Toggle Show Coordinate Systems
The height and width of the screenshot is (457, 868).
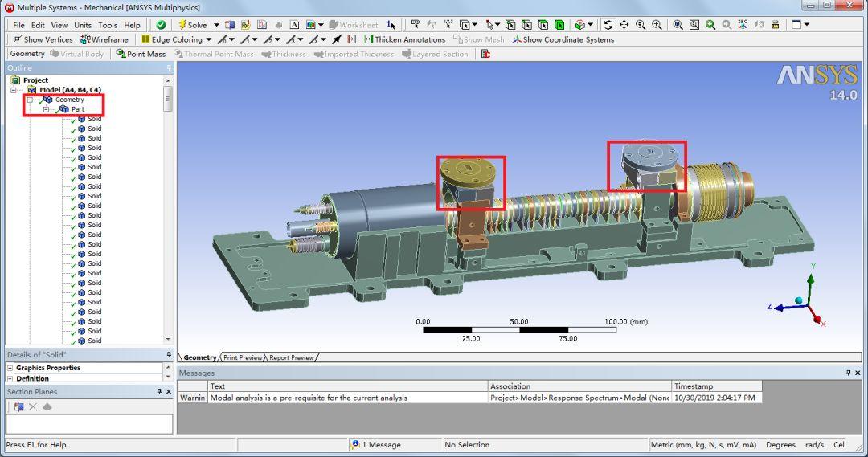click(563, 39)
